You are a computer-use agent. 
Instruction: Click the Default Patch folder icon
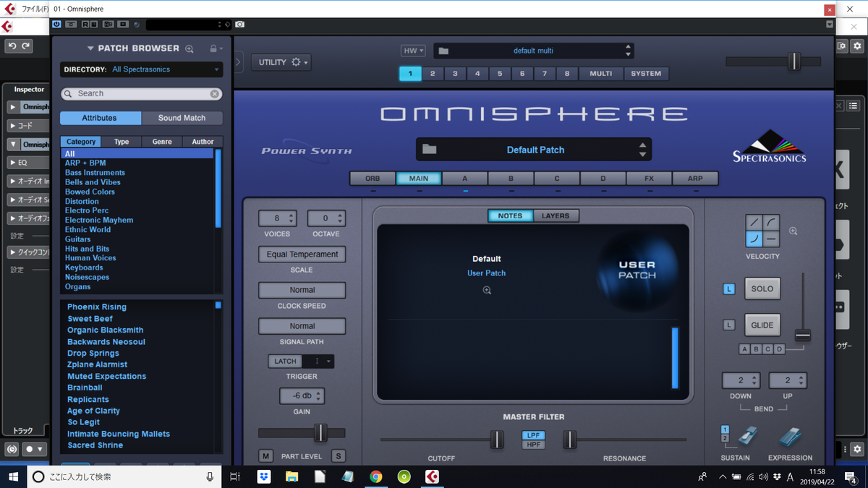430,150
